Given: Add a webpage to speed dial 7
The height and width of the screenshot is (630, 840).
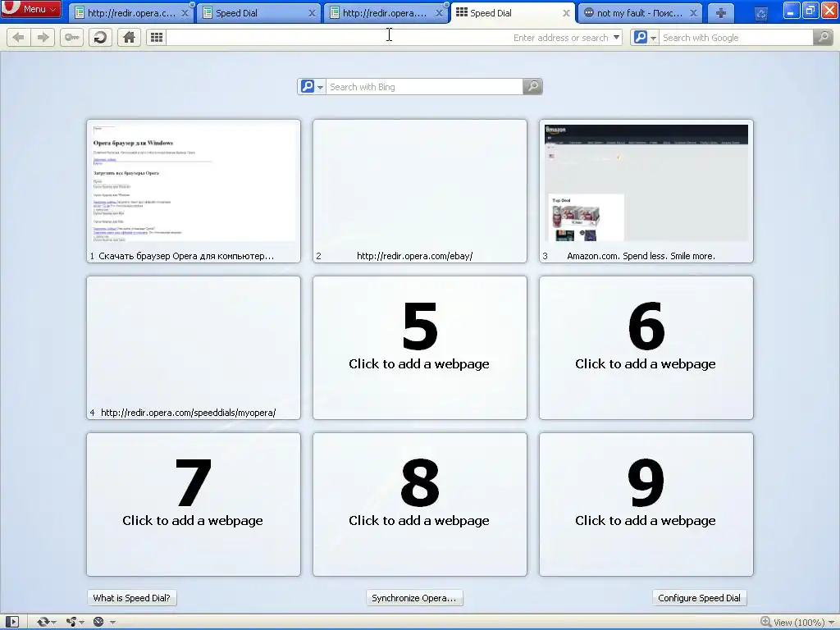Looking at the screenshot, I should coord(194,504).
